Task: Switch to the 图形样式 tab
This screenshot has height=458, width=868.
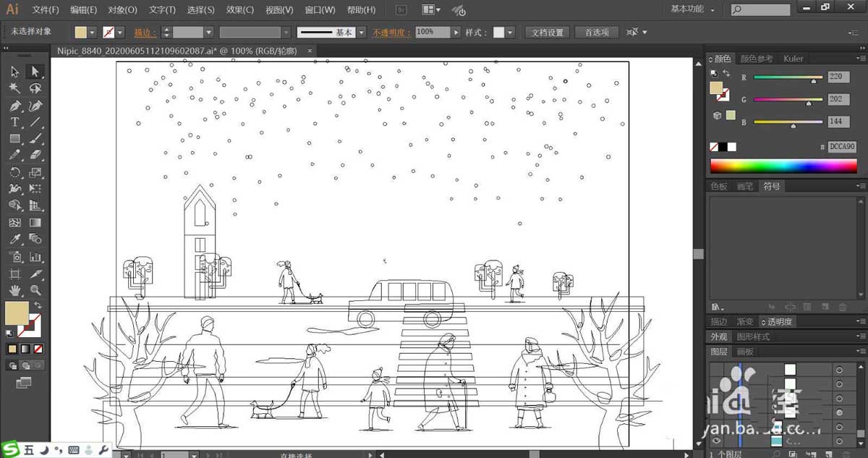Action: (x=753, y=336)
